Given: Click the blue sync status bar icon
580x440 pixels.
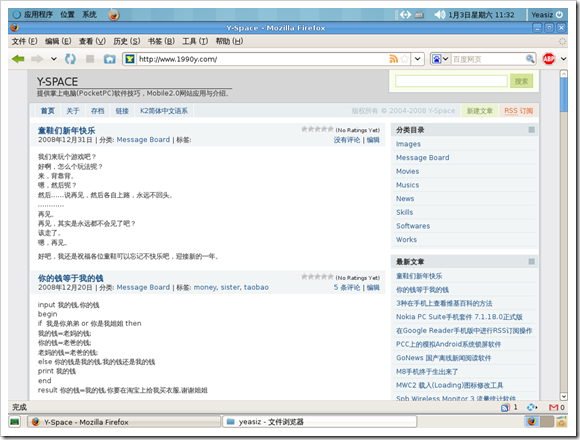Looking at the screenshot, I should coord(531,407).
